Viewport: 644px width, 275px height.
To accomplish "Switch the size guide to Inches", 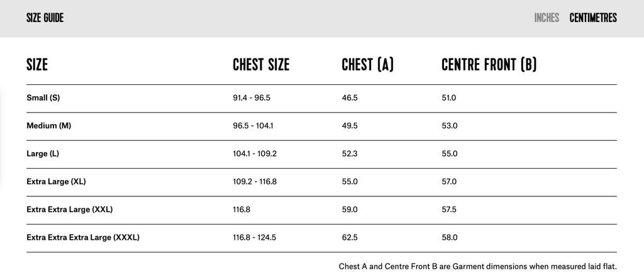I will pos(547,18).
